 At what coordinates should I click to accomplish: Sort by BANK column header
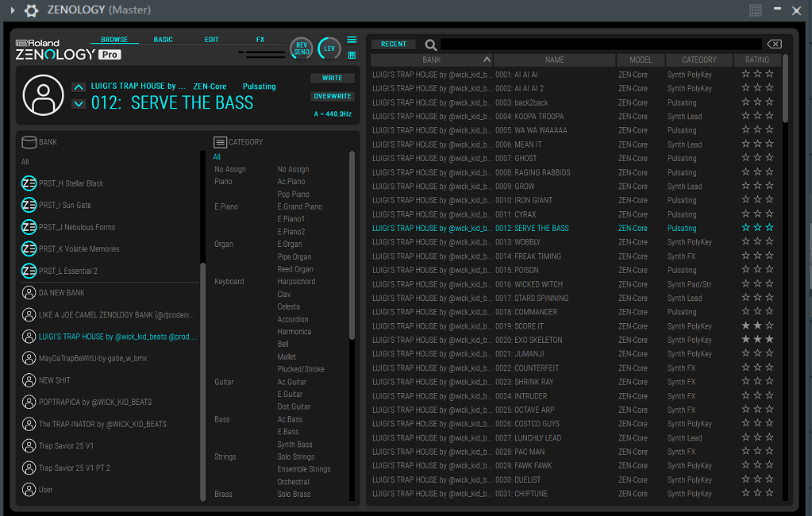[x=431, y=60]
